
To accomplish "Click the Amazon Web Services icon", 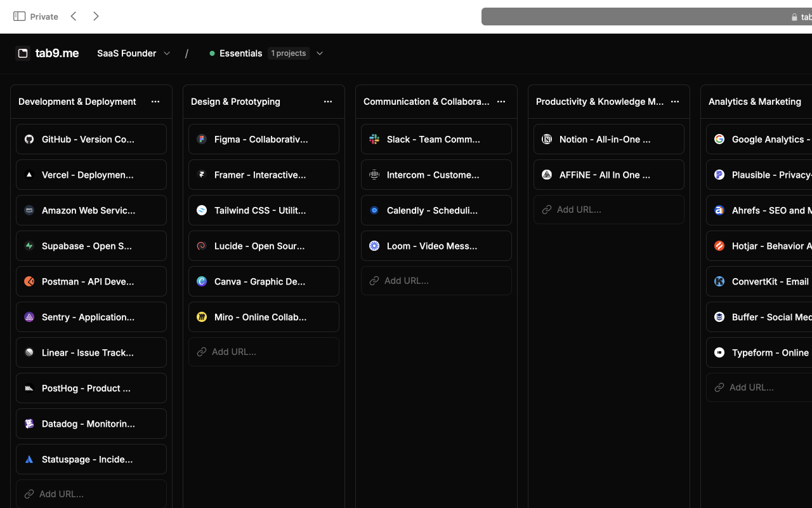I will coord(29,210).
